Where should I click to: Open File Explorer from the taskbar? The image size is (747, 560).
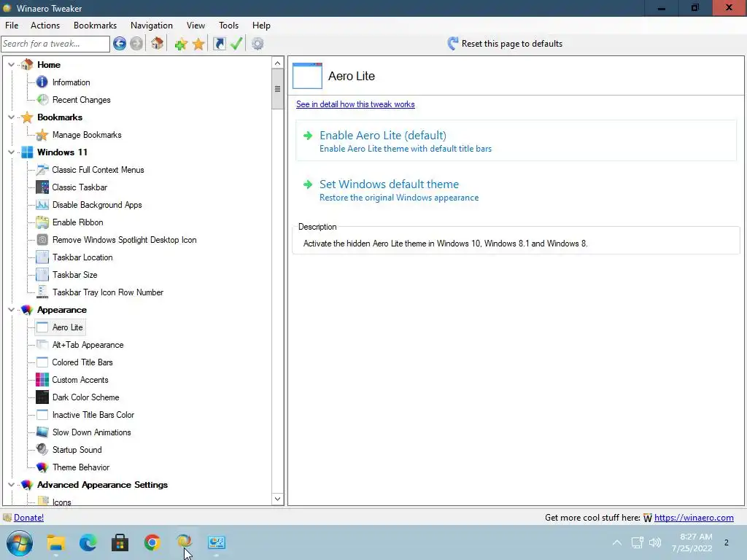[x=55, y=542]
